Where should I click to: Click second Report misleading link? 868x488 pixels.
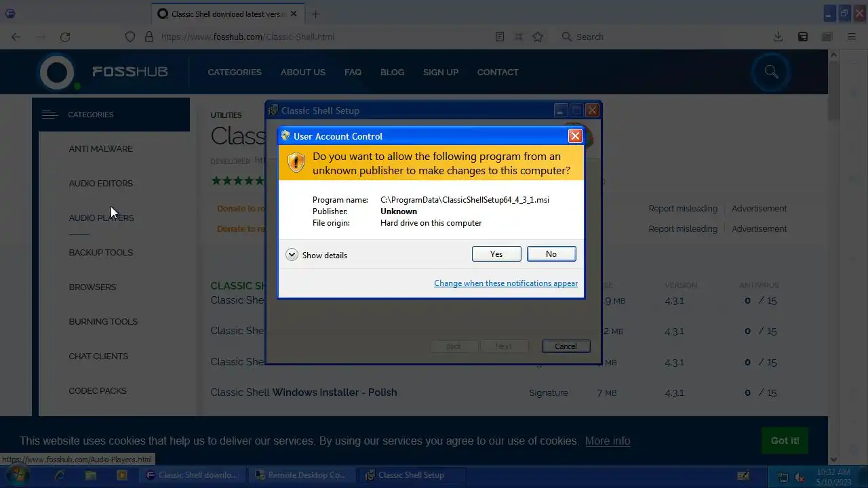coord(683,228)
